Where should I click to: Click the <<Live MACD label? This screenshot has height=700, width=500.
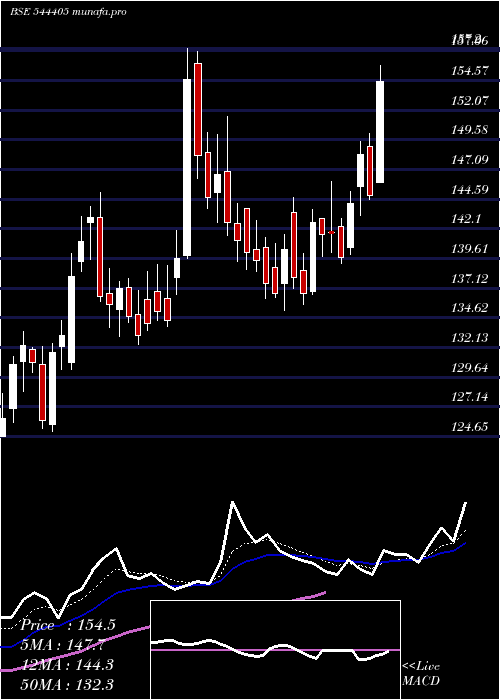click(x=421, y=674)
